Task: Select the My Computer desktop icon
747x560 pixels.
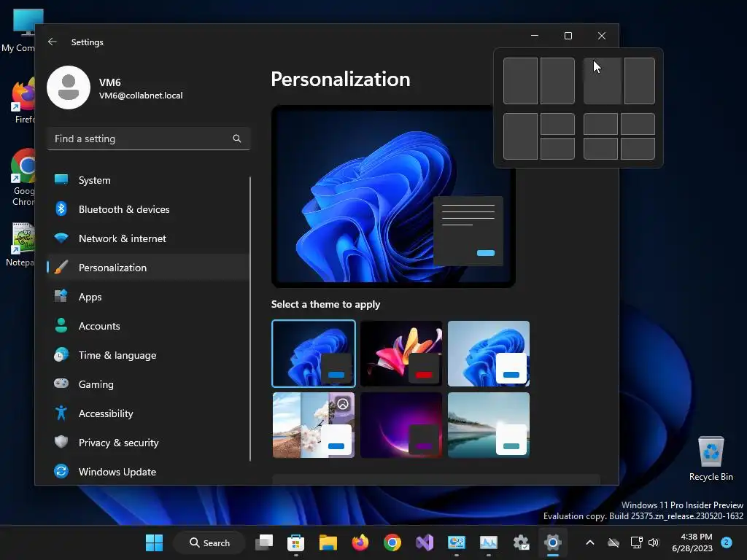Action: (x=19, y=31)
